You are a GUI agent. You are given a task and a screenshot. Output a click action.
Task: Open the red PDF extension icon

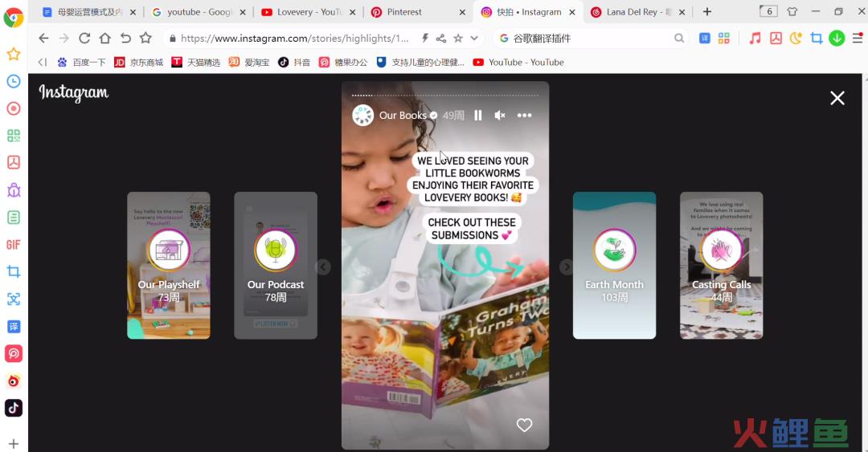[776, 39]
